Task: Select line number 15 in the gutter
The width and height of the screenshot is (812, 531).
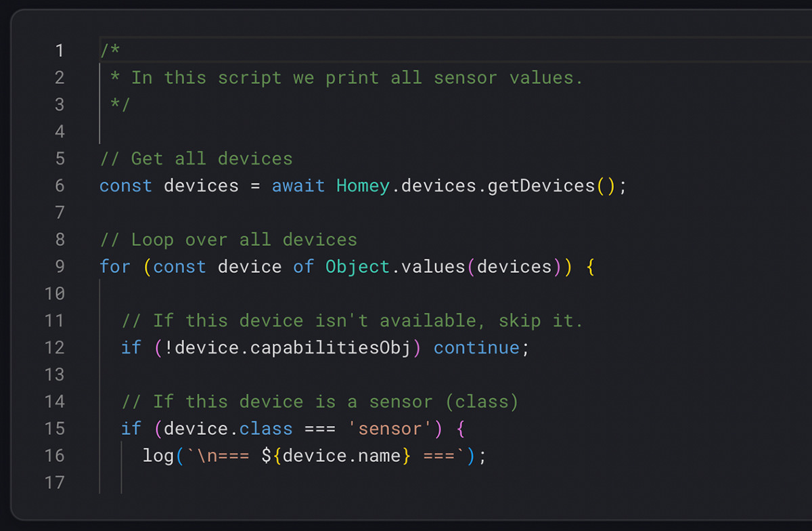Action: [54, 429]
